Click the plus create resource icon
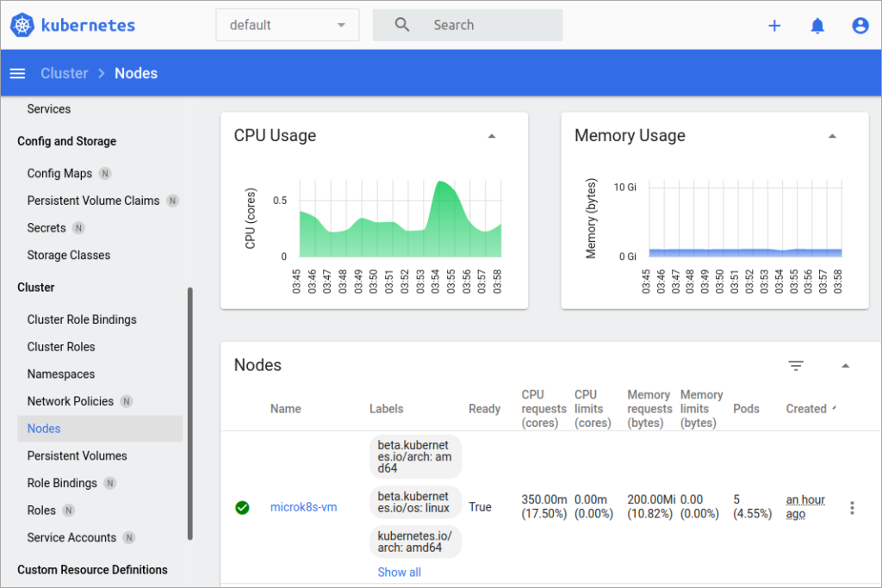This screenshot has height=588, width=882. click(774, 26)
